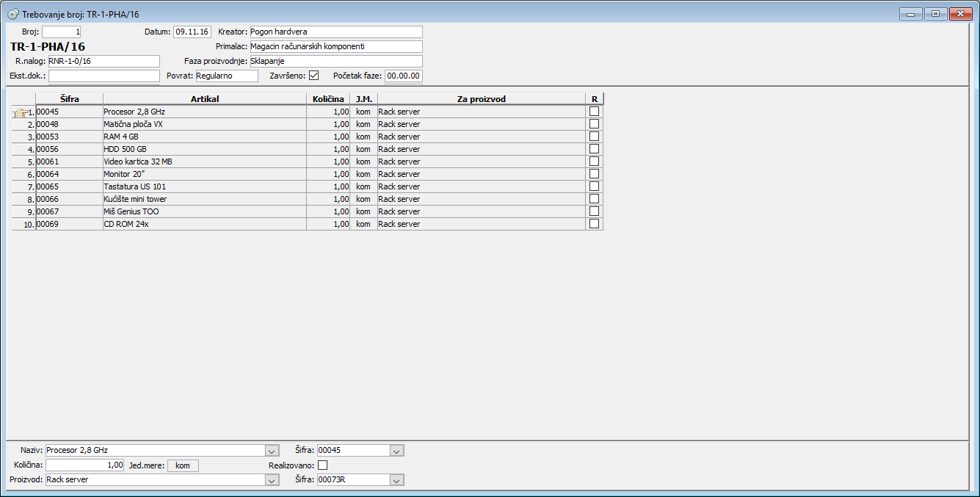The image size is (980, 497).
Task: Click the Artikal column header
Action: (x=205, y=99)
